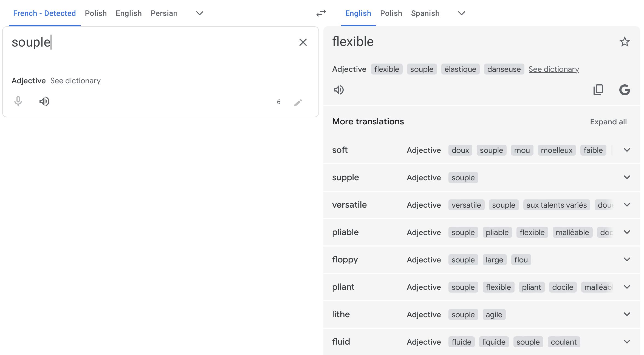This screenshot has width=644, height=355.
Task: Switch source language to English
Action: 129,13
